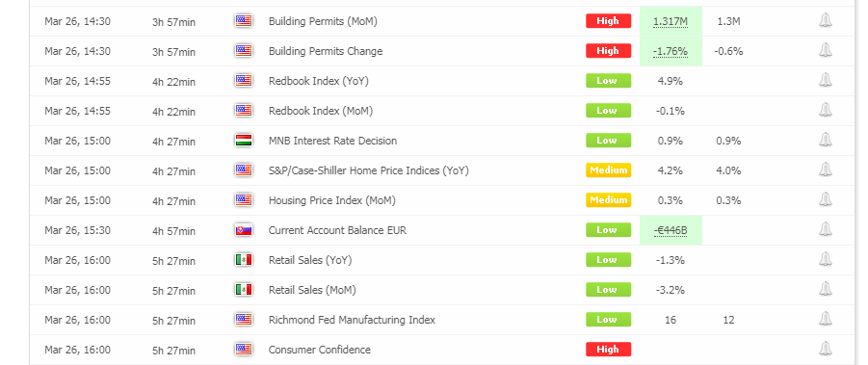The image size is (868, 365).
Task: Open the S&P/Case-Shiller Home Price Indices event
Action: [x=369, y=170]
